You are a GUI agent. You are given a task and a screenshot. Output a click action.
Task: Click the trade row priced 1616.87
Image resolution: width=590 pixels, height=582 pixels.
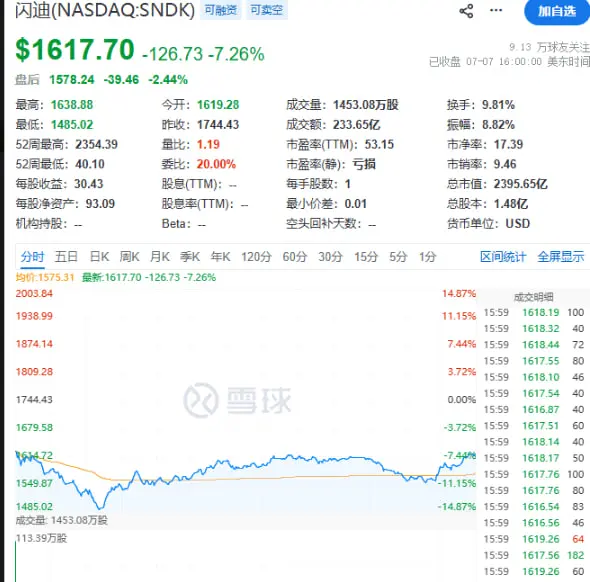534,410
